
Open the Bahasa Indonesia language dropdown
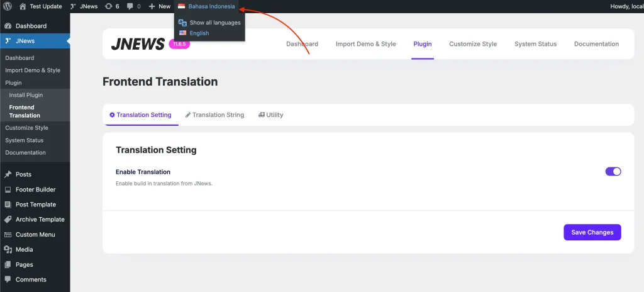tap(206, 6)
